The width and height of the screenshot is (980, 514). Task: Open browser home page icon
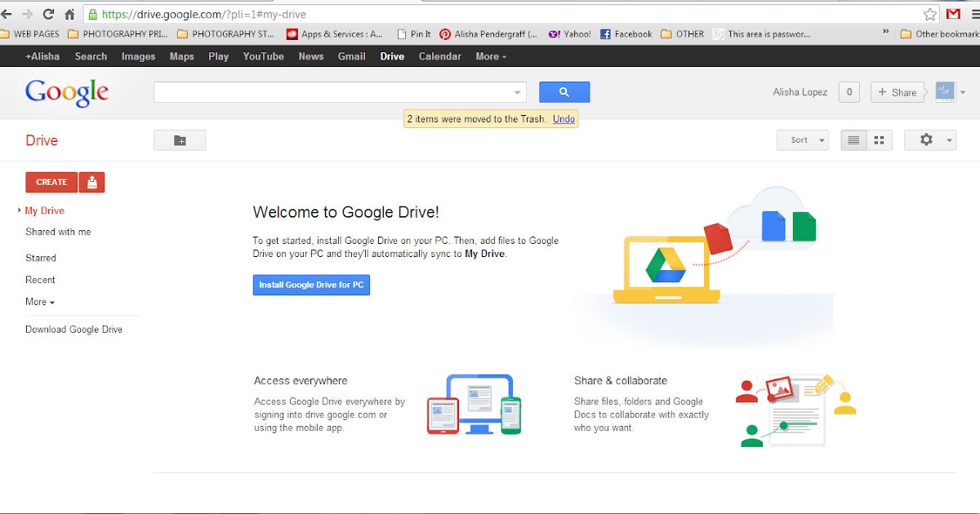(69, 14)
